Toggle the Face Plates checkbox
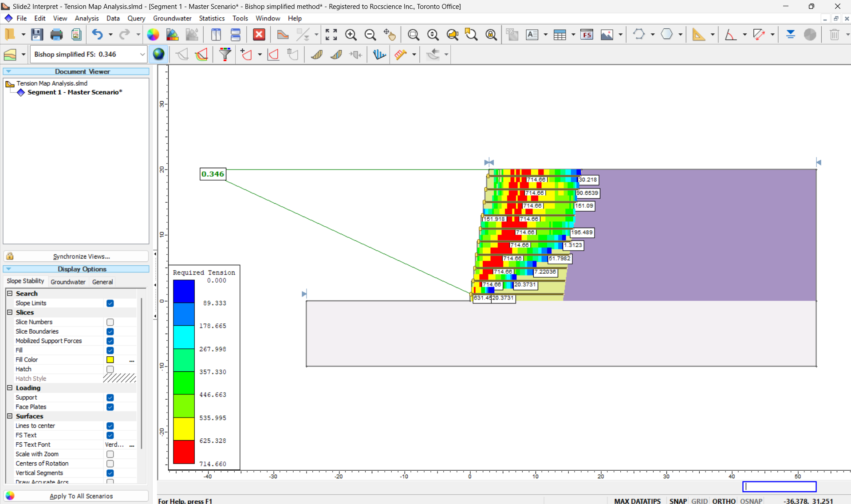Image resolution: width=851 pixels, height=504 pixels. (110, 407)
